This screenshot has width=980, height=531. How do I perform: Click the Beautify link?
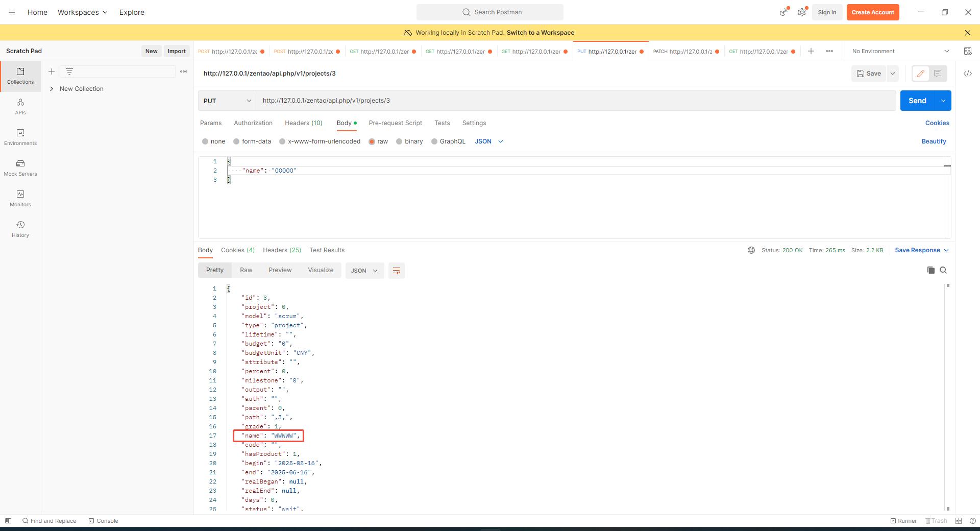(x=934, y=141)
